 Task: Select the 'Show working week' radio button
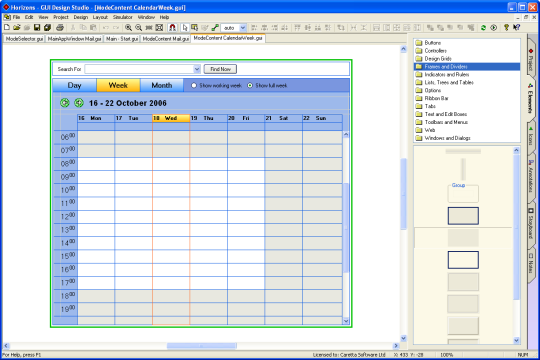(x=194, y=85)
